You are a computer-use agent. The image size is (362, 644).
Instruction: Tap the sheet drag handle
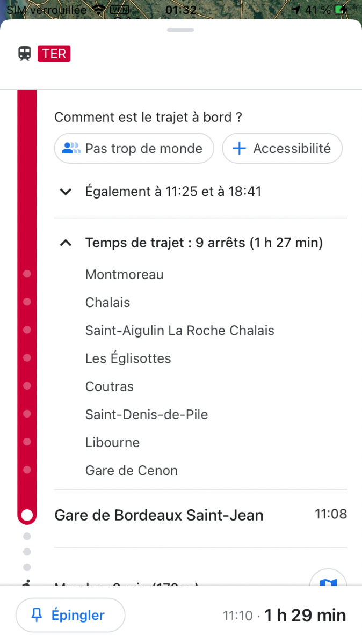coord(180,30)
